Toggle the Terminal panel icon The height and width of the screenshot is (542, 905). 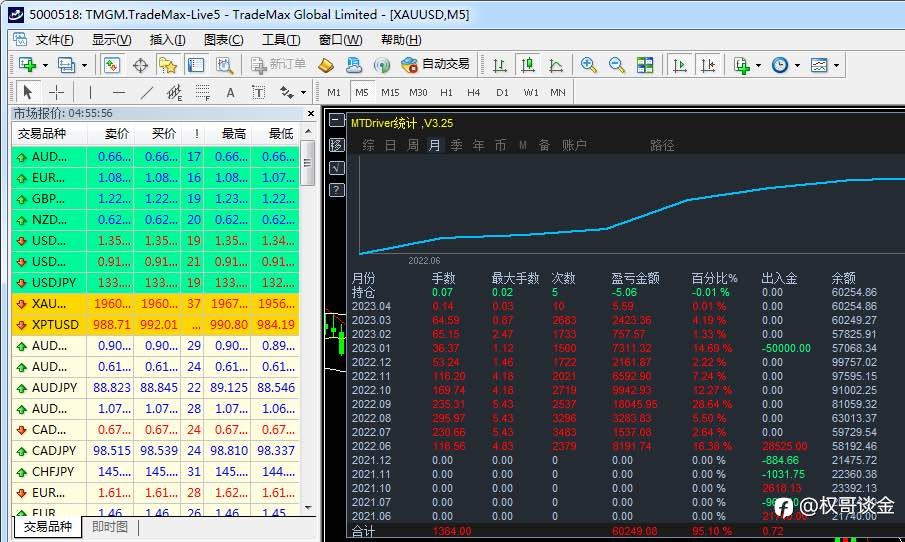(x=196, y=65)
